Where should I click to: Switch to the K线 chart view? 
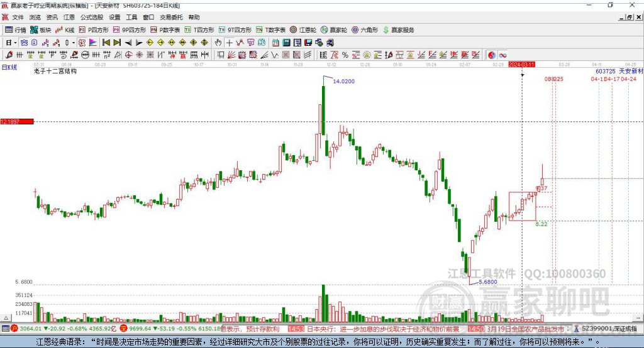65,30
